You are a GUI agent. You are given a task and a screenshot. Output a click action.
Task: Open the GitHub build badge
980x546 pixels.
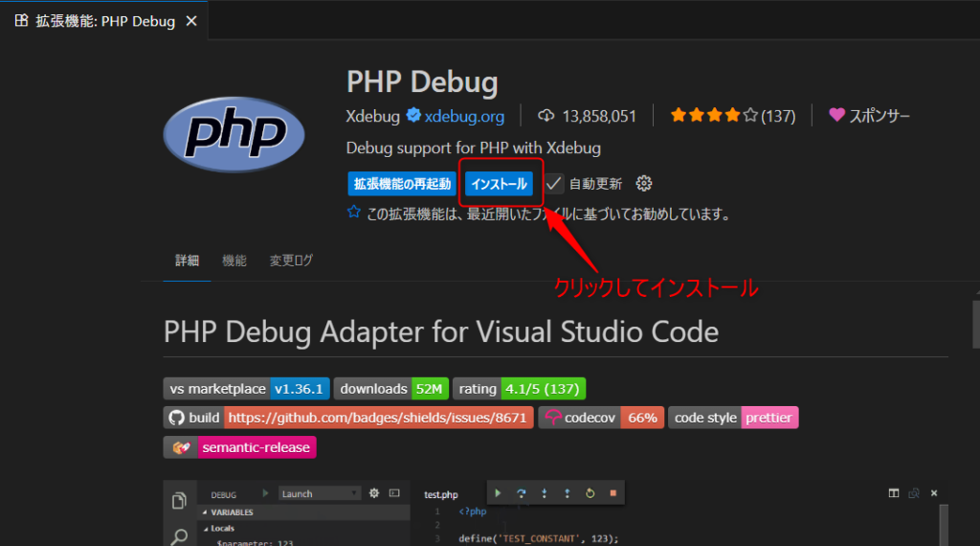348,418
